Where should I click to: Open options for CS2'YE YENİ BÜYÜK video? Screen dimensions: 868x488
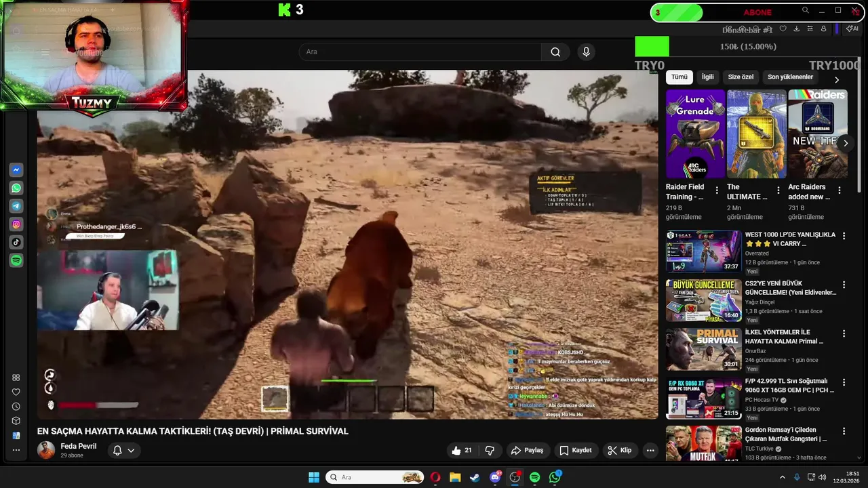click(x=844, y=285)
